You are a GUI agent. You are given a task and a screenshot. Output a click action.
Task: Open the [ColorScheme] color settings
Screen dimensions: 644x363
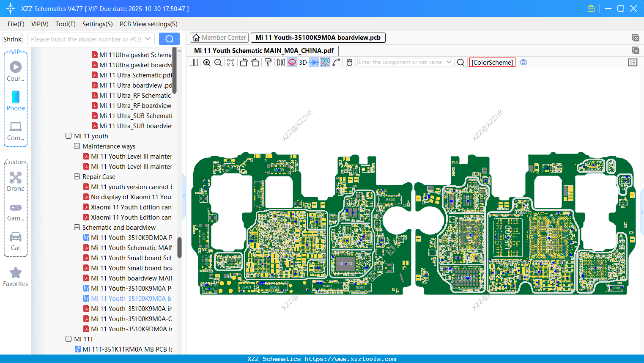492,62
